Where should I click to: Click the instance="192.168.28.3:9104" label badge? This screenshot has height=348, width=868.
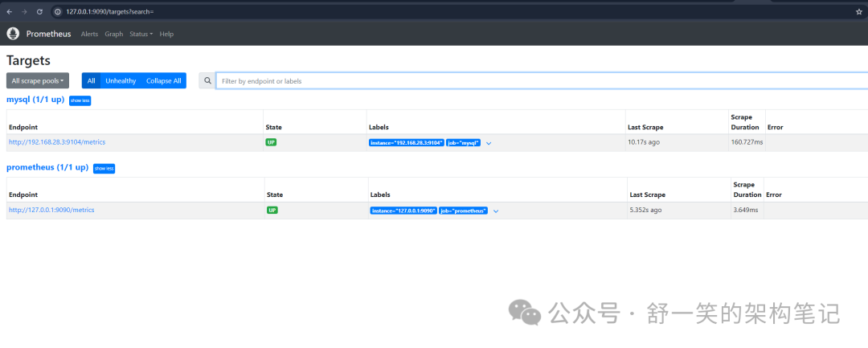tap(407, 143)
